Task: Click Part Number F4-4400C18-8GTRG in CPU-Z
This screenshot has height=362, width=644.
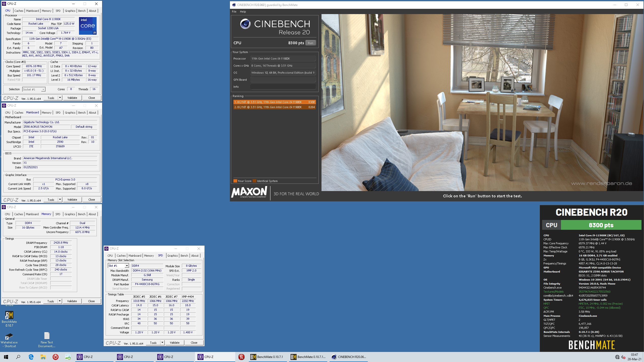Action: click(x=147, y=284)
